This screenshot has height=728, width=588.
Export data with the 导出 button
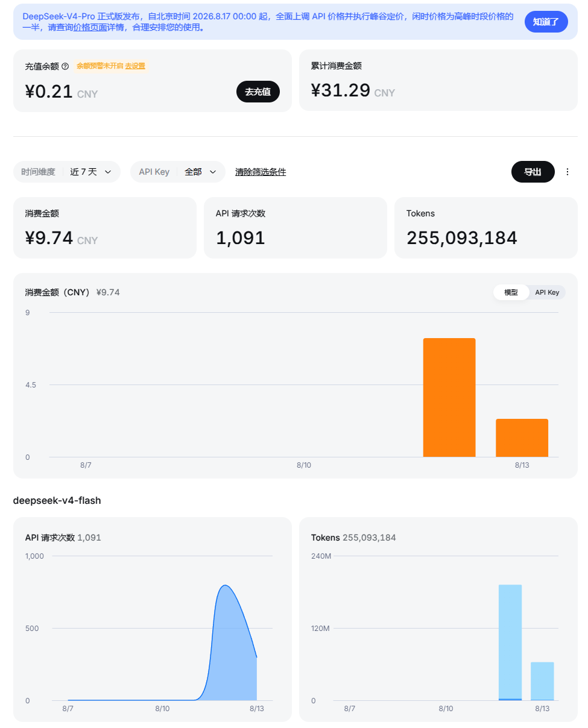click(533, 172)
